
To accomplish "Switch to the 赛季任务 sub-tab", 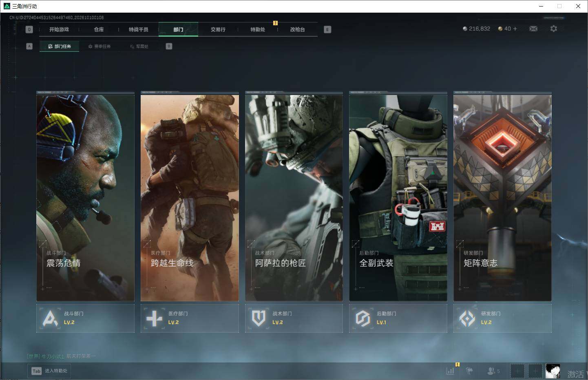I will coord(99,46).
